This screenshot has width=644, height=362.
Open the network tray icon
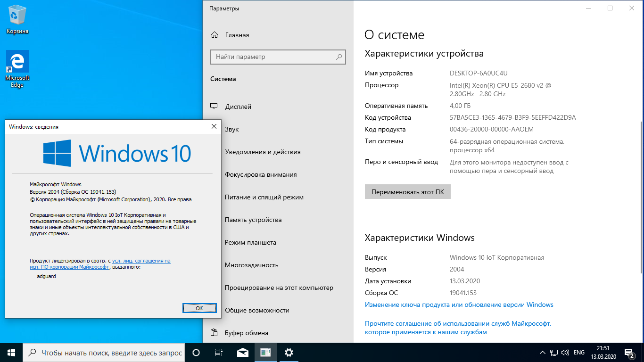pos(554,353)
